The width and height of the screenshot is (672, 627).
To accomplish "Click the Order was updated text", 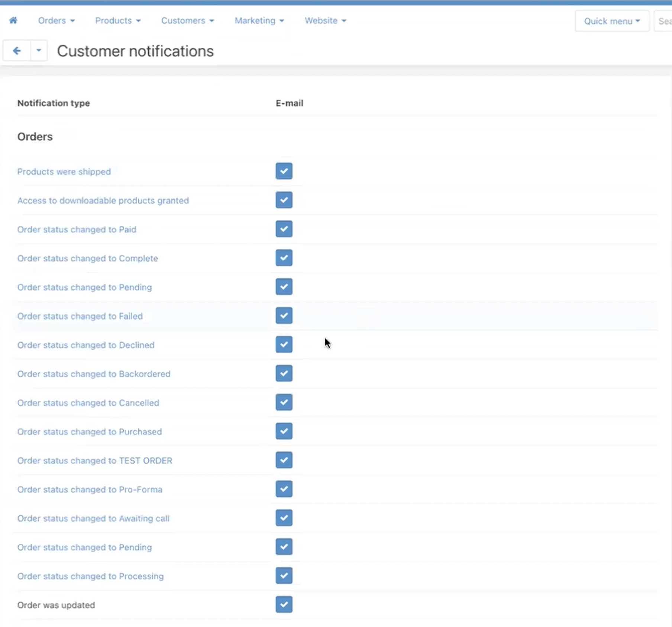I will point(56,605).
